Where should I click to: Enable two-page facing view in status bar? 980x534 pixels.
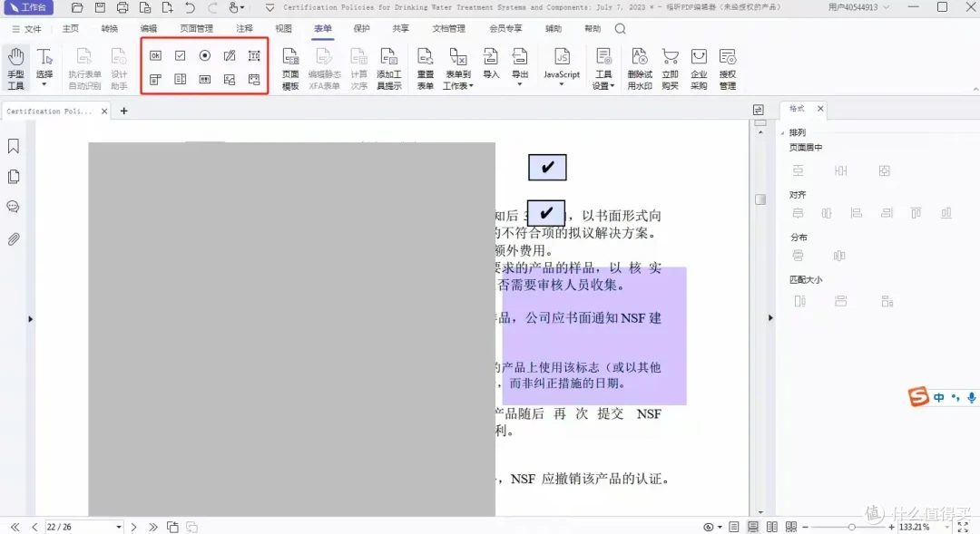click(x=772, y=527)
